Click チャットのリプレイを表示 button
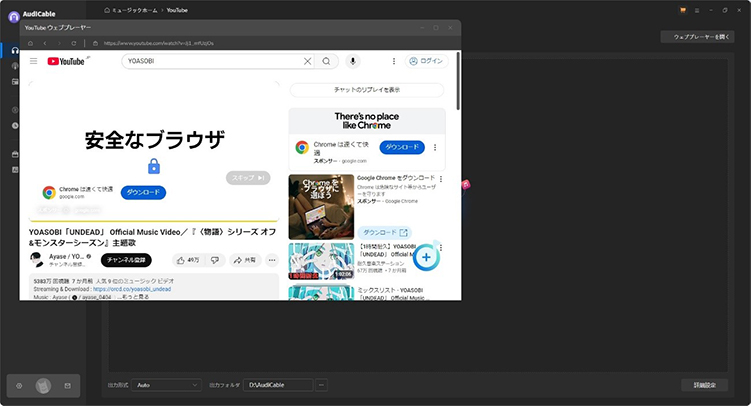 [x=367, y=90]
